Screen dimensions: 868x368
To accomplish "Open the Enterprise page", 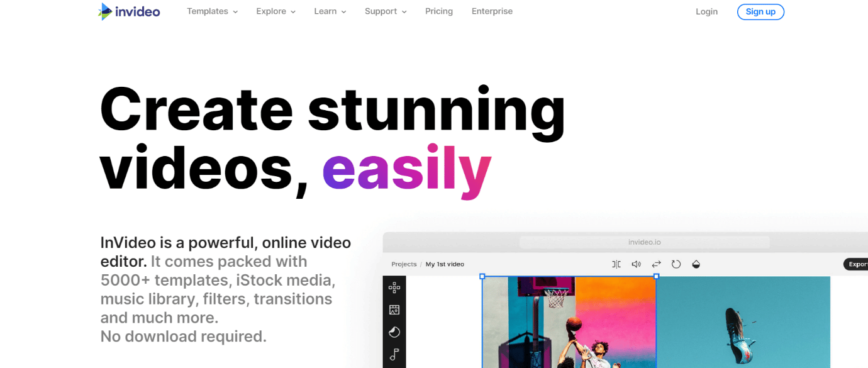I will point(492,11).
